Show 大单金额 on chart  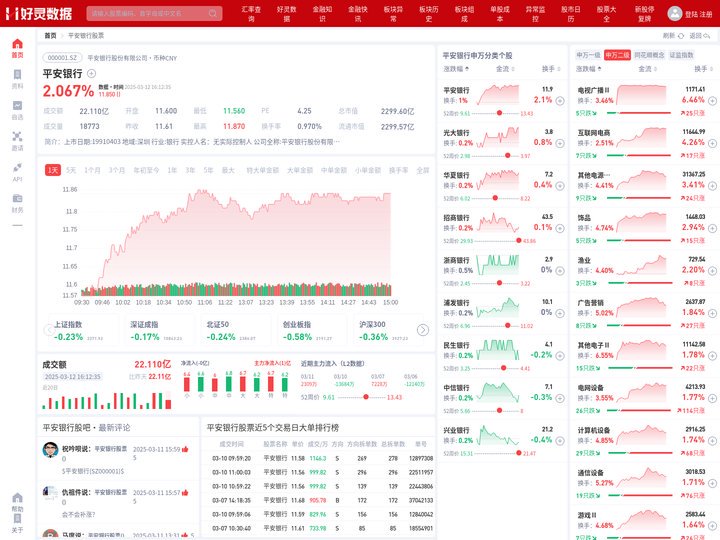click(x=299, y=170)
